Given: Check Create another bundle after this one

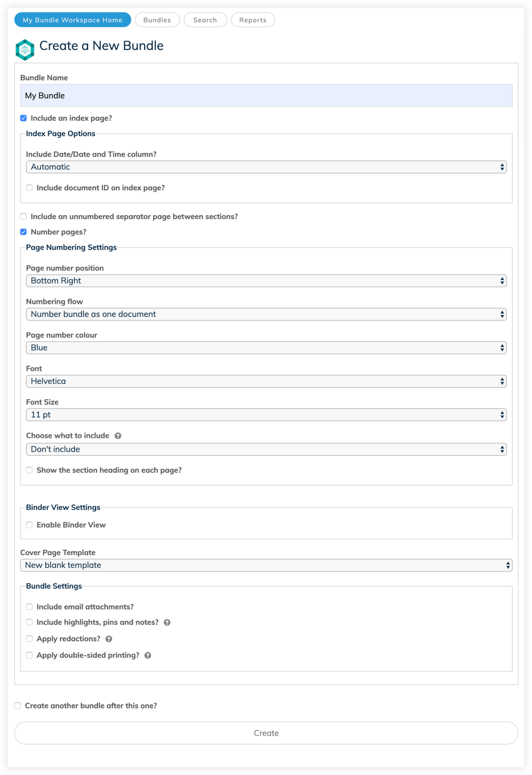Looking at the screenshot, I should point(17,706).
